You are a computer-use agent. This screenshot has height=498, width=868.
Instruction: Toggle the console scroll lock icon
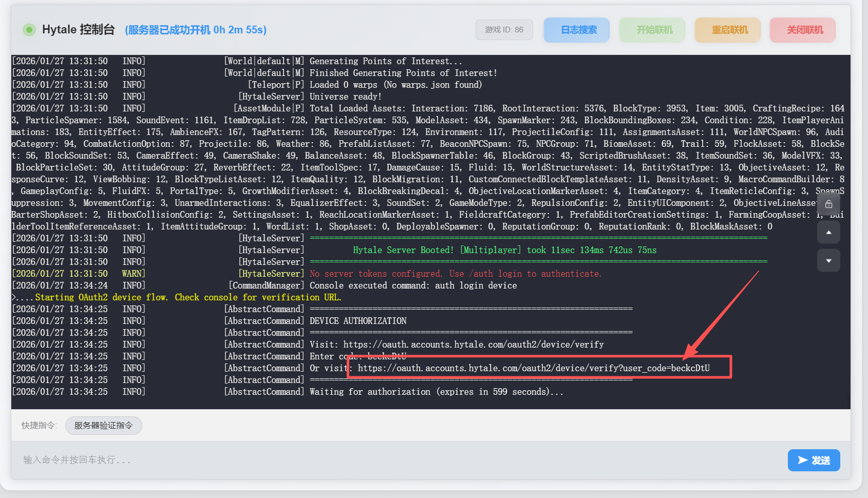828,204
